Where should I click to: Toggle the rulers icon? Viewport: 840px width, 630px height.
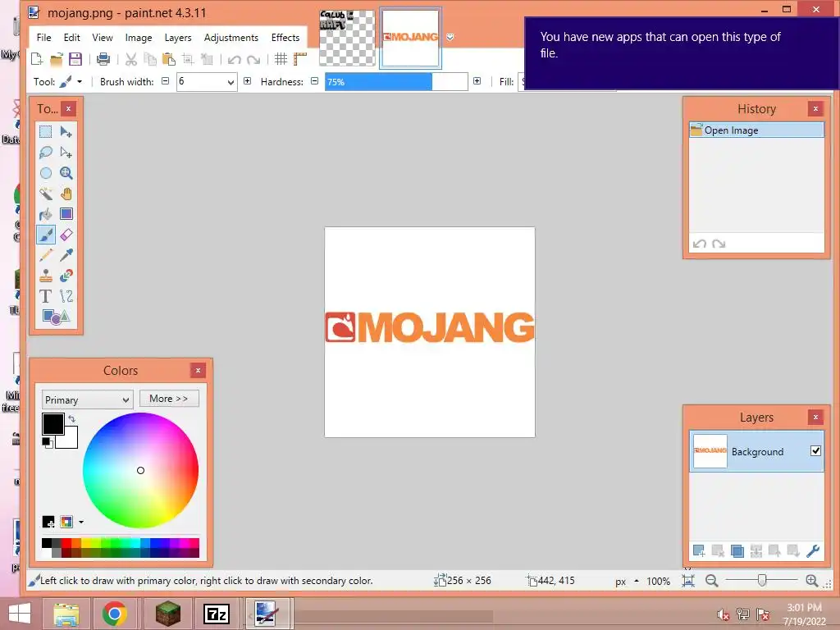300,59
